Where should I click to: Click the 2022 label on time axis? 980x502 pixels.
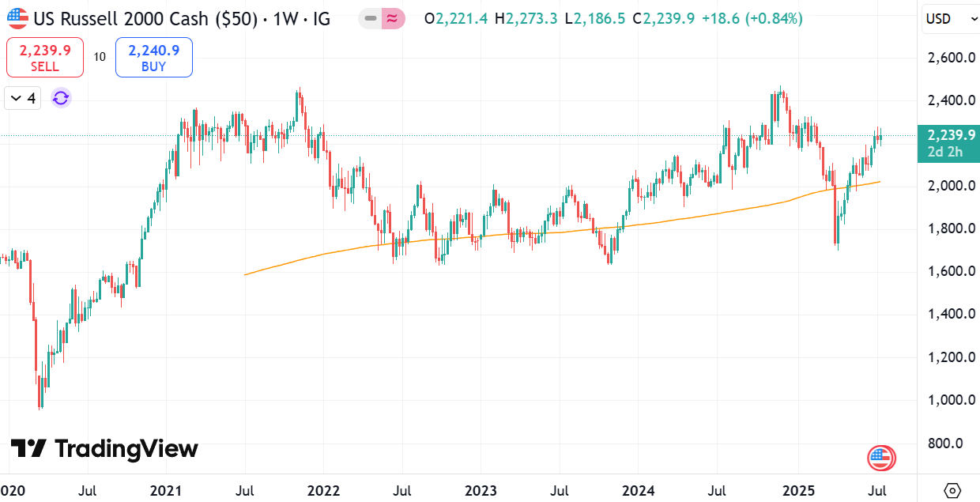[x=323, y=491]
